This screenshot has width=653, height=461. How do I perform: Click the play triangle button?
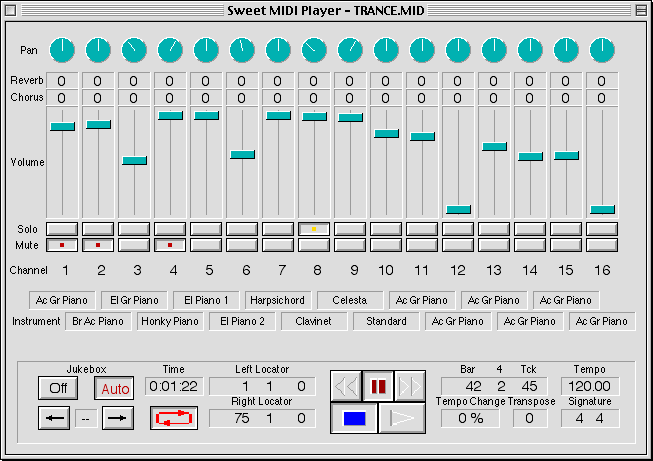tap(402, 418)
